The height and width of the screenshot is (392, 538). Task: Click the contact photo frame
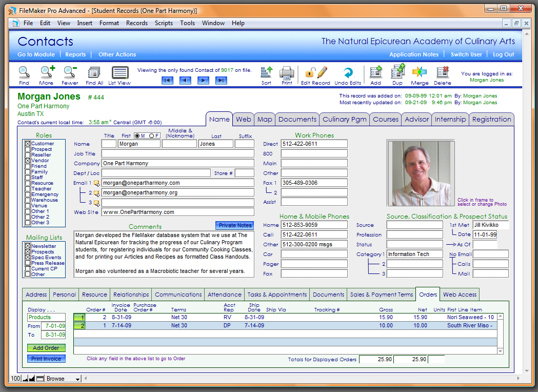pos(421,173)
